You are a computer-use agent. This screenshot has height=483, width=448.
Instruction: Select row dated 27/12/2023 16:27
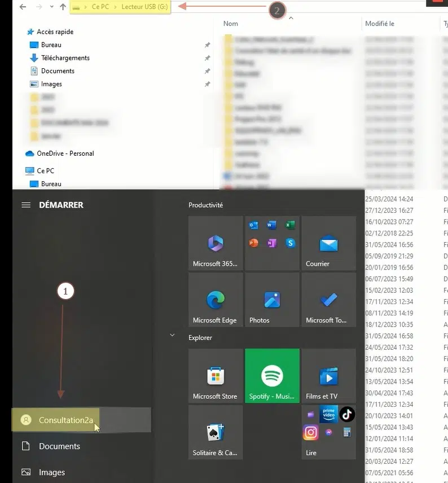click(x=389, y=210)
